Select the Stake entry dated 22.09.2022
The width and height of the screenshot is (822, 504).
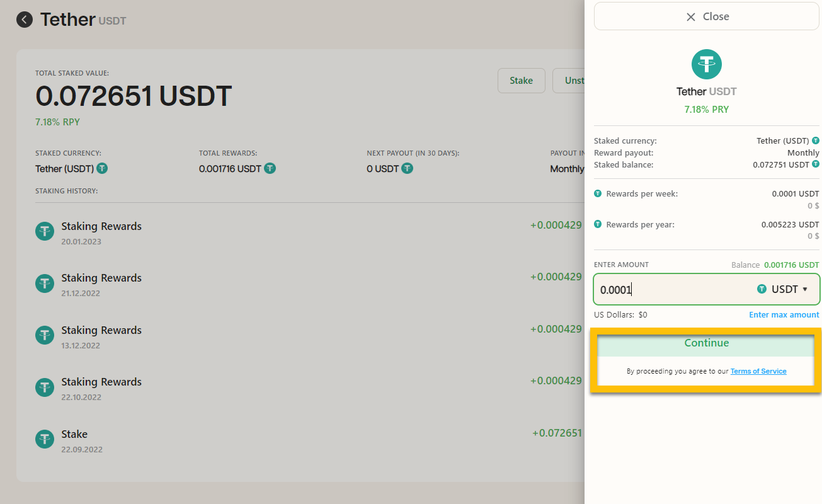[309, 441]
